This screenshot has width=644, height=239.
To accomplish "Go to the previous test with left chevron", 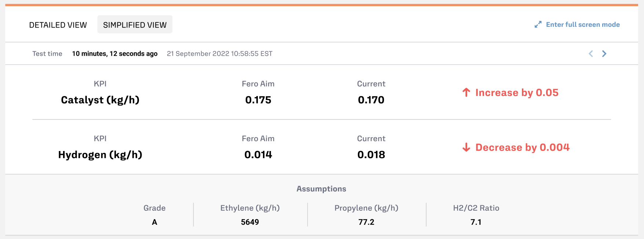I will click(x=591, y=54).
